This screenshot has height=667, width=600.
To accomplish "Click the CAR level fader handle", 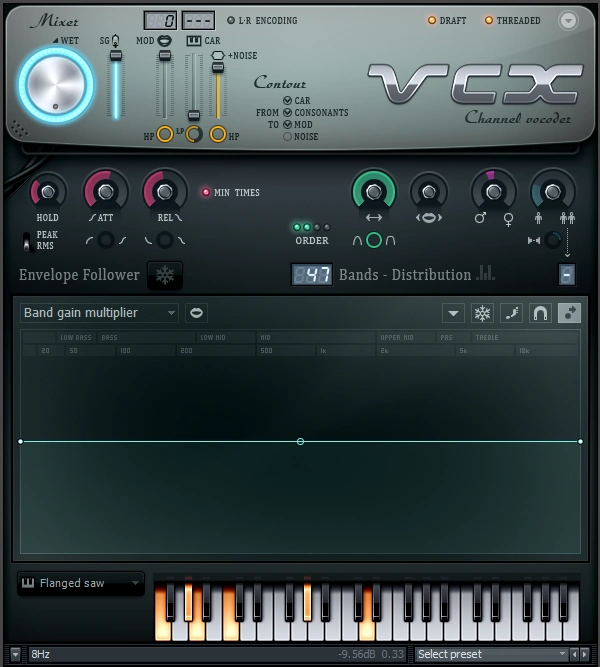I will coord(194,115).
